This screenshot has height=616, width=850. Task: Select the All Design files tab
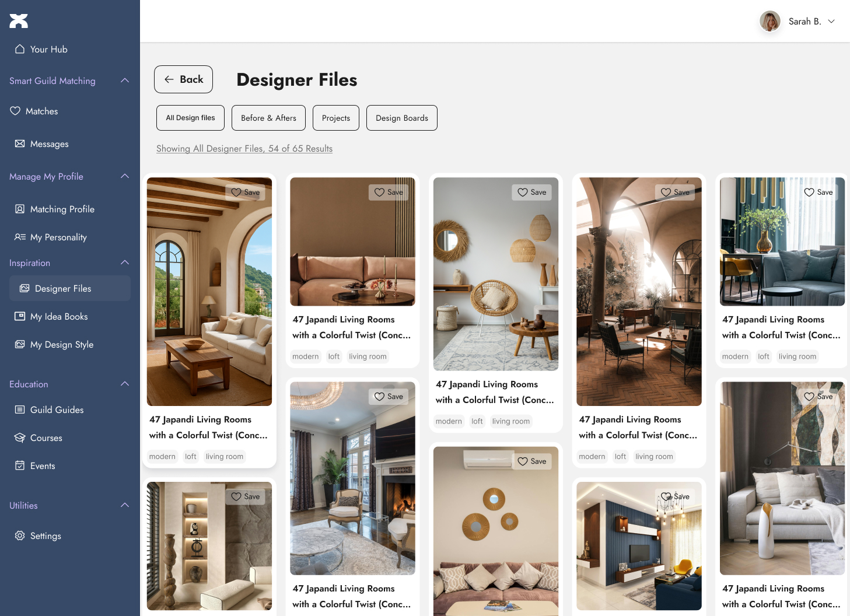pyautogui.click(x=190, y=118)
